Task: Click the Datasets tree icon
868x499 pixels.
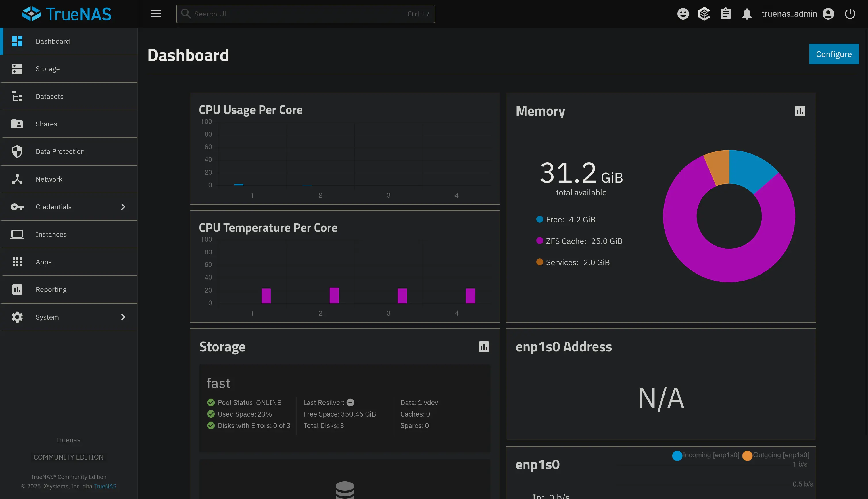Action: pyautogui.click(x=17, y=96)
